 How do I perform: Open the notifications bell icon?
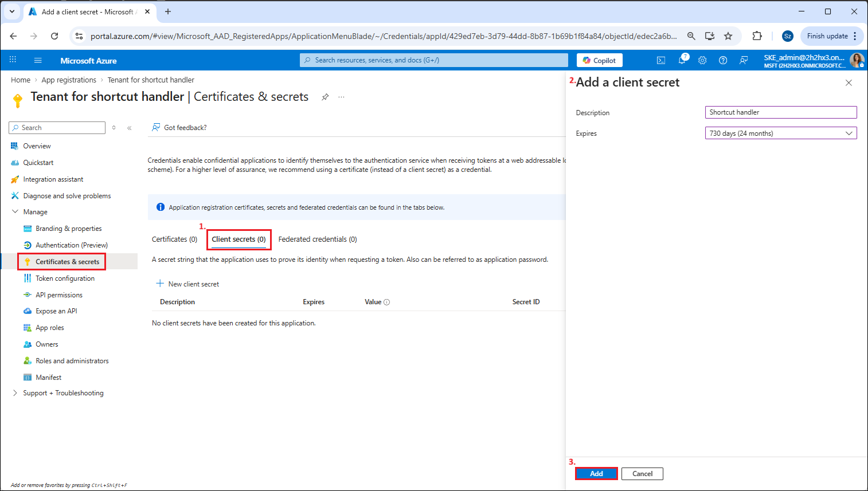pos(682,60)
